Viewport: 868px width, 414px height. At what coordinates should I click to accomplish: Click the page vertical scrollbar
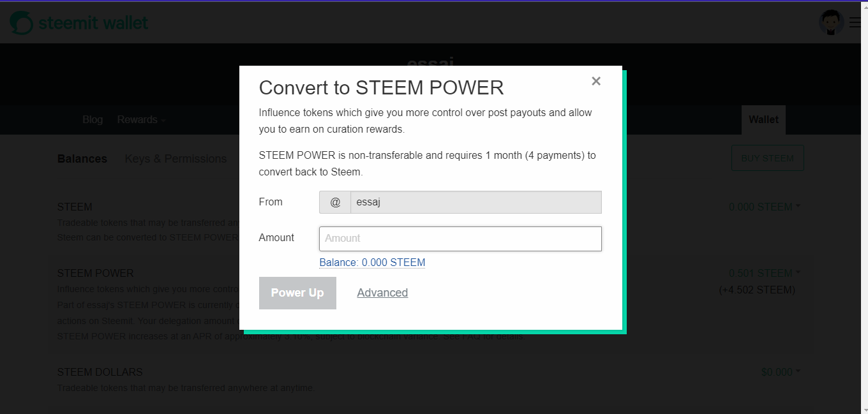(x=865, y=208)
